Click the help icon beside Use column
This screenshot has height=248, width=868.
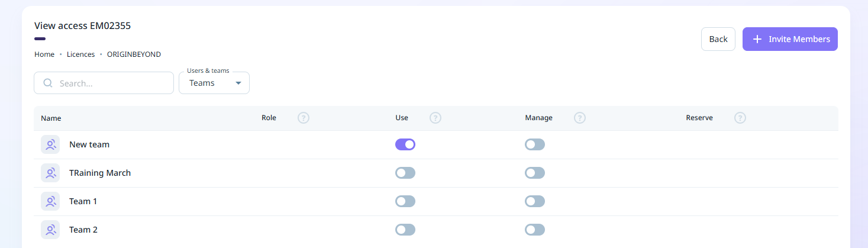pyautogui.click(x=435, y=118)
